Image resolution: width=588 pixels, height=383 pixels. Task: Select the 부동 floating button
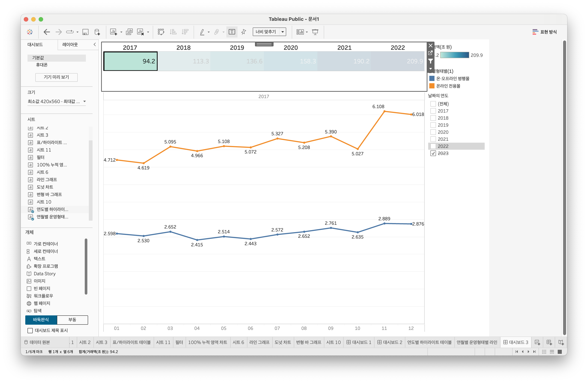(72, 320)
